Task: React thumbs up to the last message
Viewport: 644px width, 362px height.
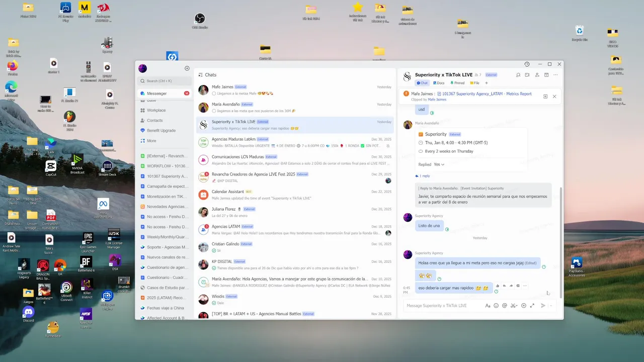Action: pyautogui.click(x=498, y=286)
